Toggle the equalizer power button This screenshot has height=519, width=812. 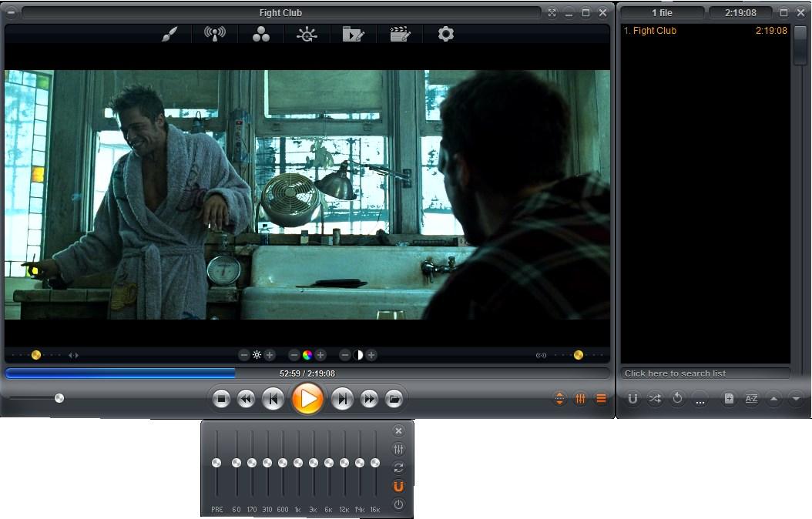click(398, 505)
